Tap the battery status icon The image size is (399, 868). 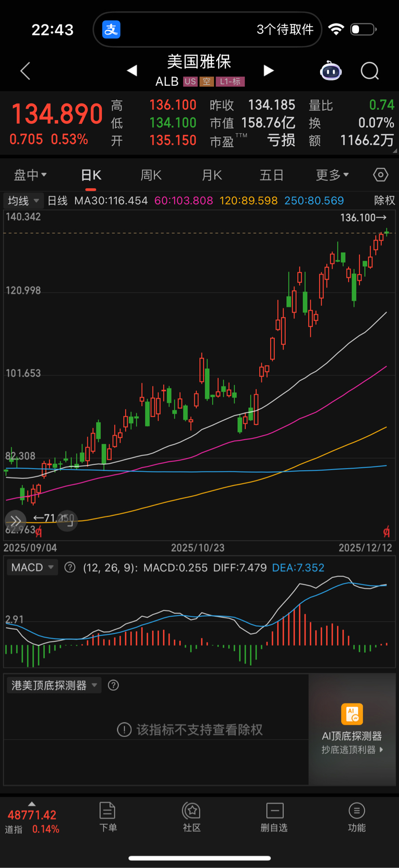363,29
